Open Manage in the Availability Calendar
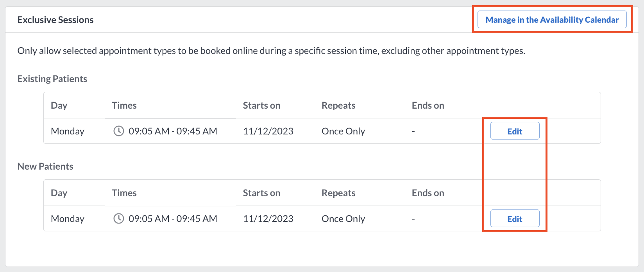 552,20
